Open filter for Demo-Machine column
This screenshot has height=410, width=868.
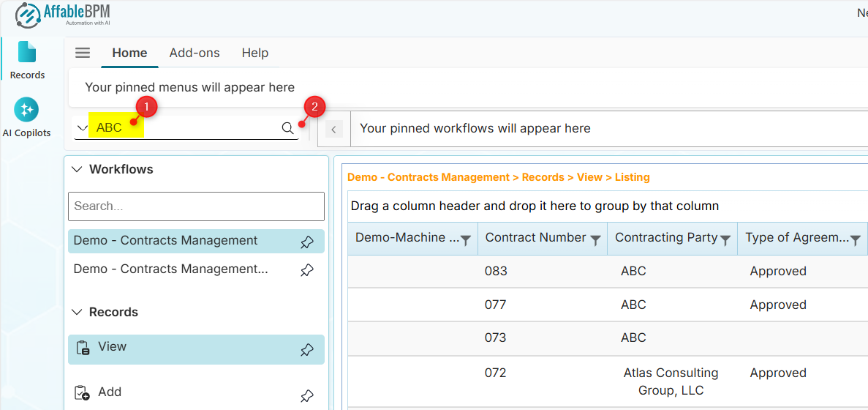[x=465, y=240]
